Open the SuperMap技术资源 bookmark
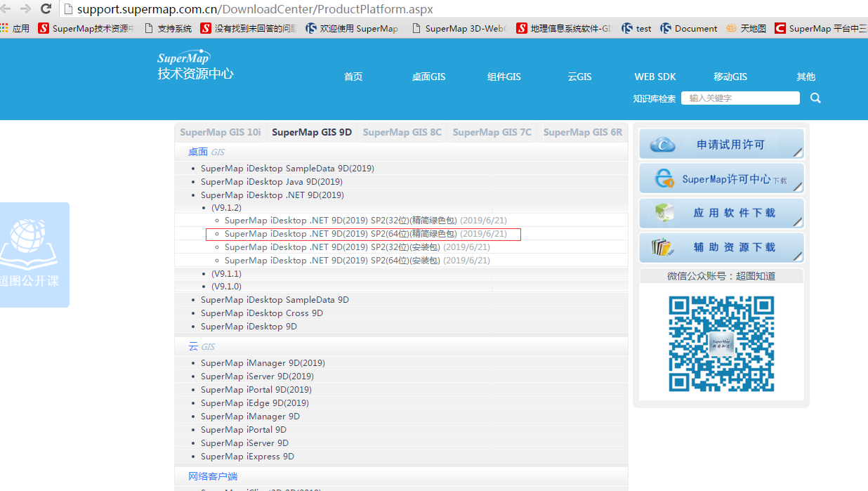The width and height of the screenshot is (868, 491). [86, 29]
